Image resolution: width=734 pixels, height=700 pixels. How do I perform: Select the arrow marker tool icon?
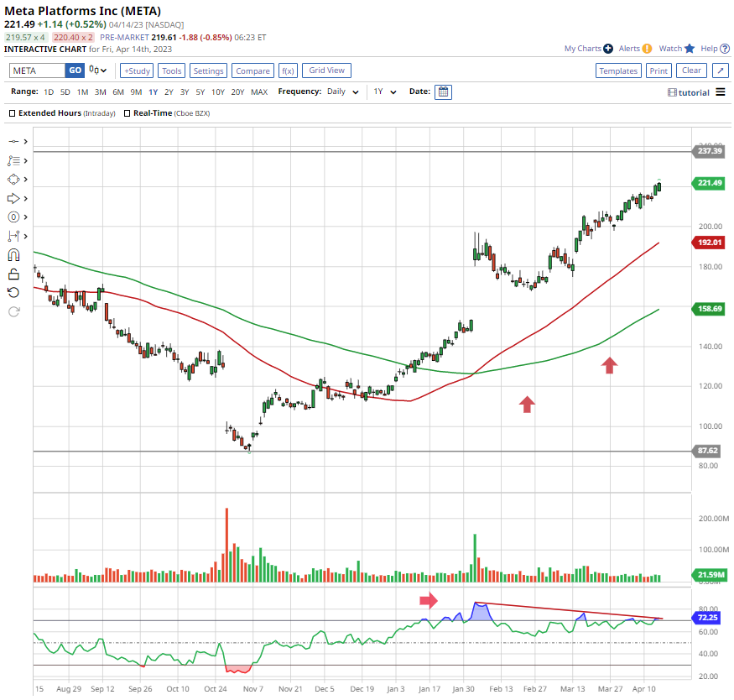point(13,199)
